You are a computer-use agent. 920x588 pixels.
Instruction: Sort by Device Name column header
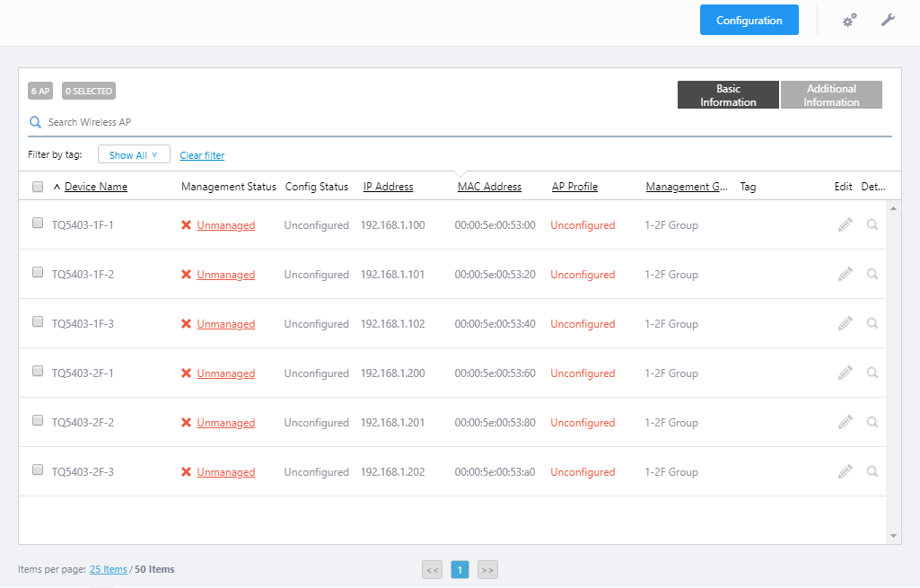[95, 187]
